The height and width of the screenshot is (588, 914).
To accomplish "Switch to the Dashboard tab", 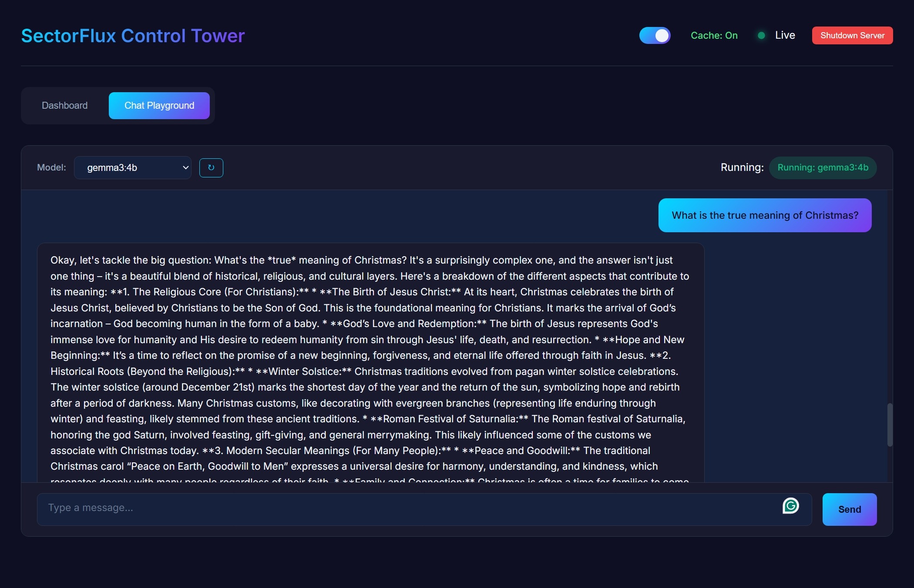I will (64, 105).
